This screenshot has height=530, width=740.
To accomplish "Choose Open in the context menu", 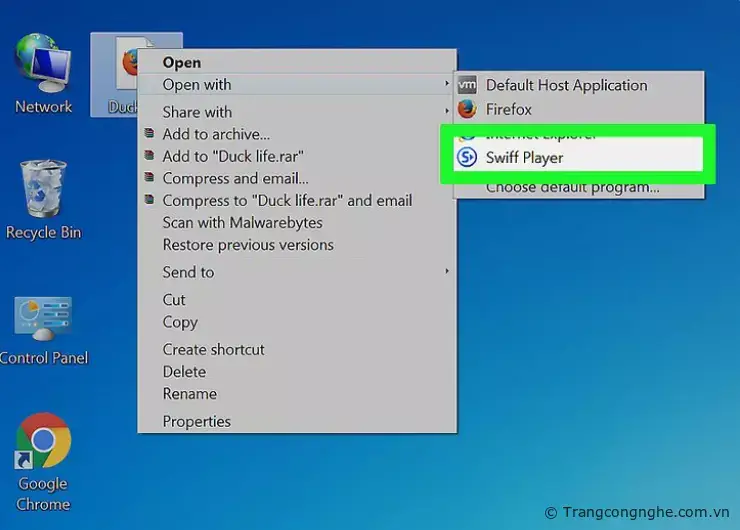I will (x=182, y=63).
